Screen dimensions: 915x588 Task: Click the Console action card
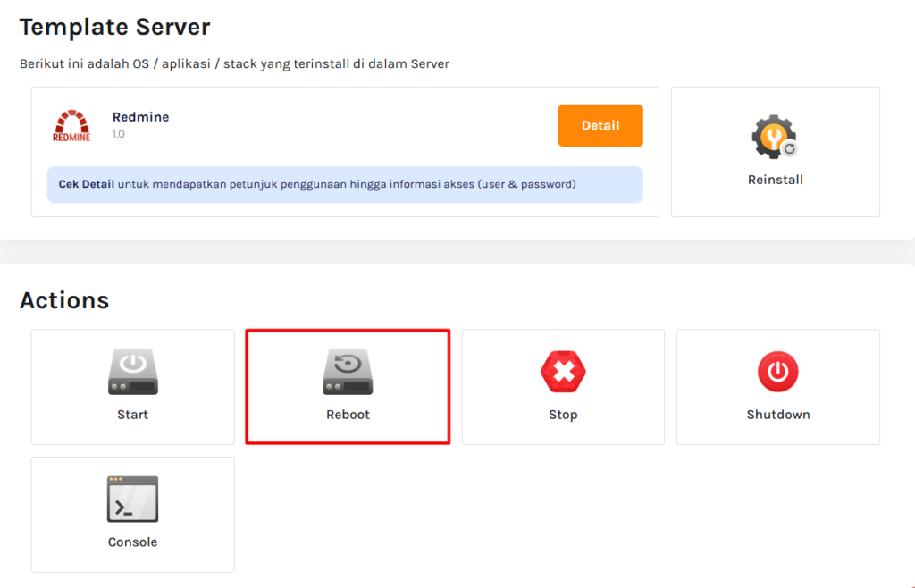pyautogui.click(x=132, y=515)
